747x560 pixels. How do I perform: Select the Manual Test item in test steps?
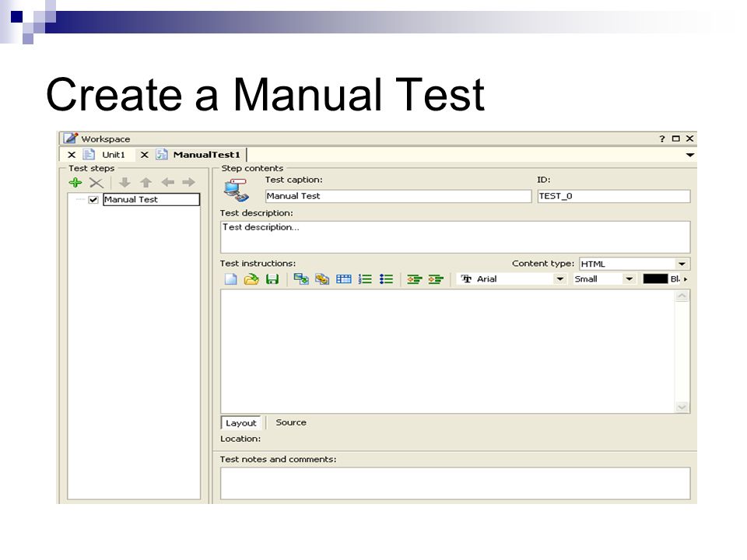(x=152, y=200)
